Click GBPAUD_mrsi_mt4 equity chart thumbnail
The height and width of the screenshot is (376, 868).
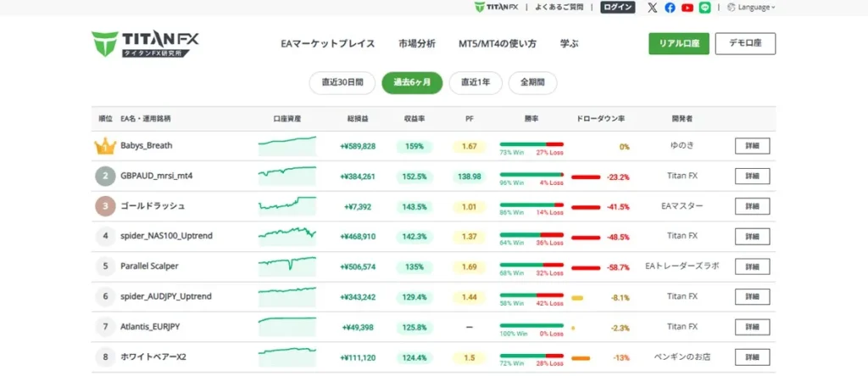287,176
